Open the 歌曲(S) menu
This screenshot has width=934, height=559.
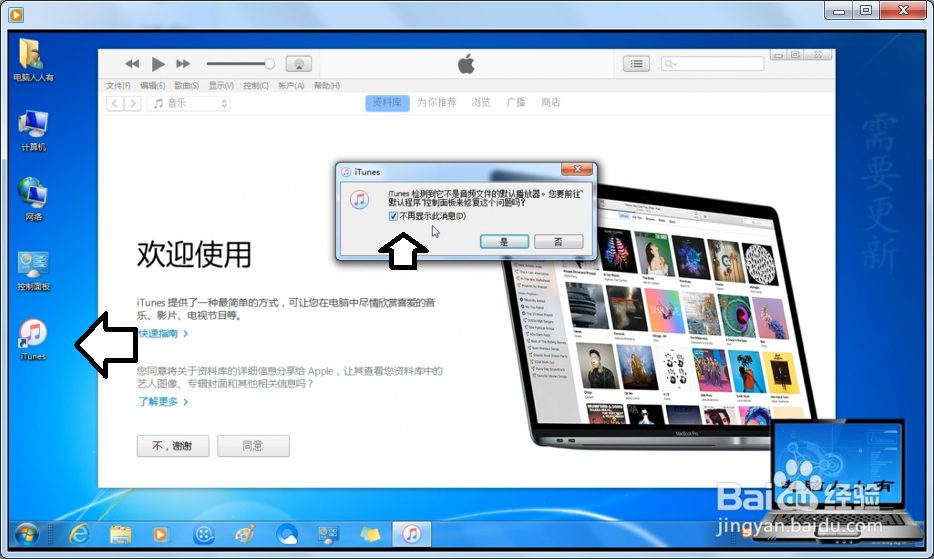click(x=186, y=86)
